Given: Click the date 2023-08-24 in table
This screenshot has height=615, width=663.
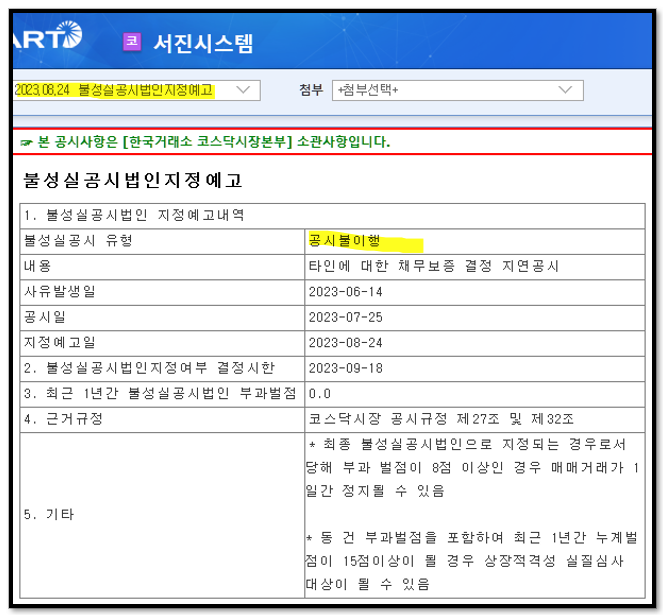Looking at the screenshot, I should click(345, 343).
